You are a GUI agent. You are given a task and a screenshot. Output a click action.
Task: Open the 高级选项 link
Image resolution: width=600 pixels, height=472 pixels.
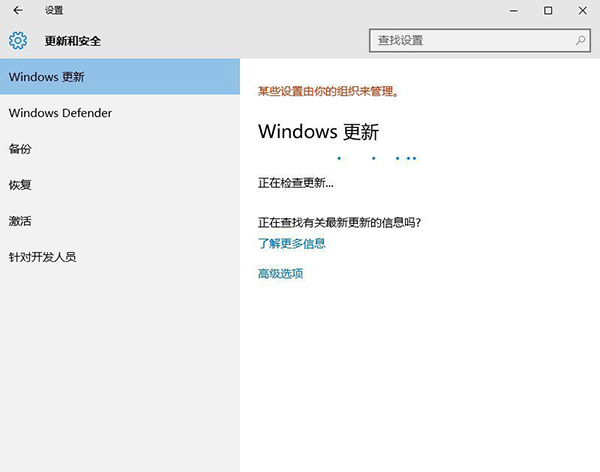point(280,273)
